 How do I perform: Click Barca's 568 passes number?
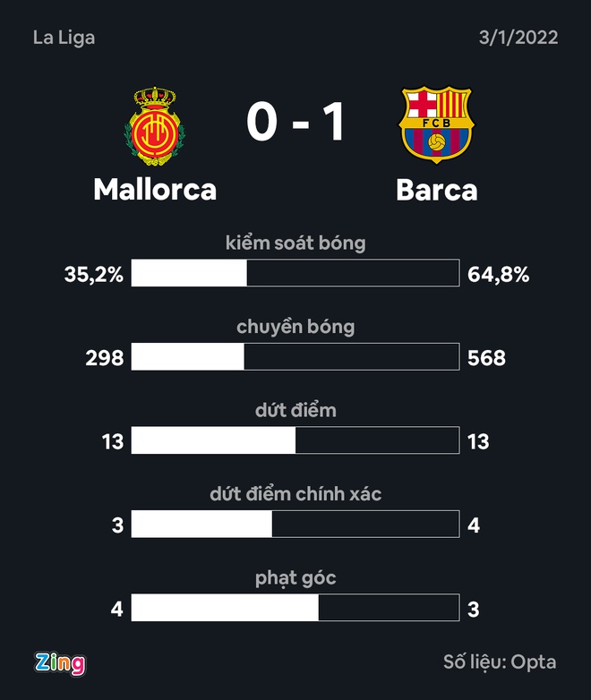[x=486, y=358]
